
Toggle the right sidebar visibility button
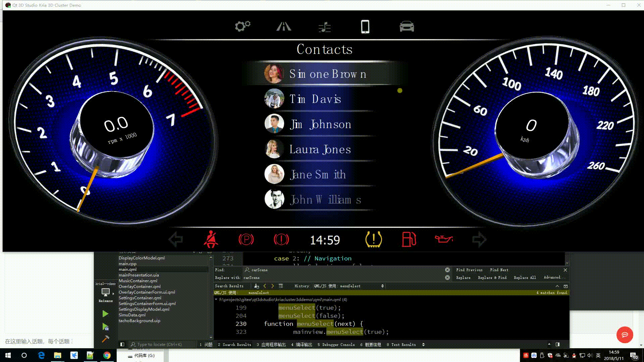point(557,344)
